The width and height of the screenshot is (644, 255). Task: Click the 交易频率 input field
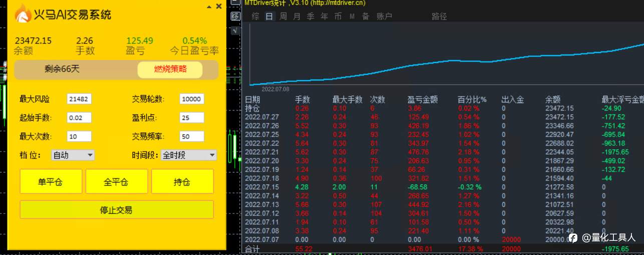[192, 136]
